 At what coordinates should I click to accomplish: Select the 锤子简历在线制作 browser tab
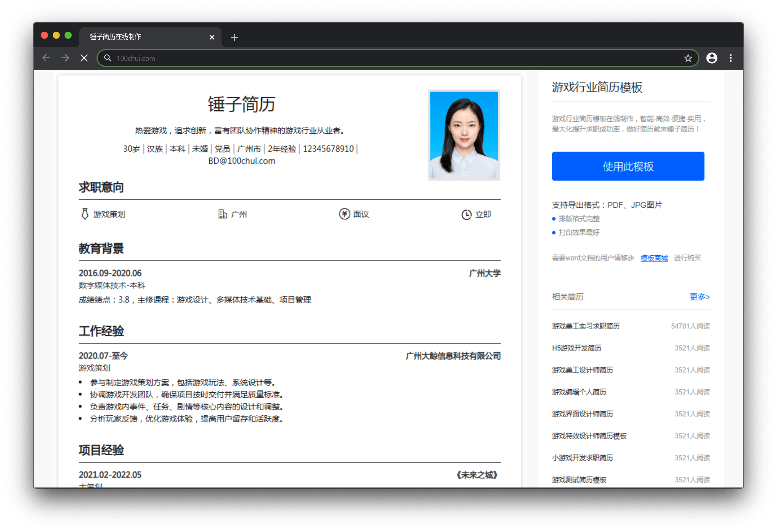point(150,37)
